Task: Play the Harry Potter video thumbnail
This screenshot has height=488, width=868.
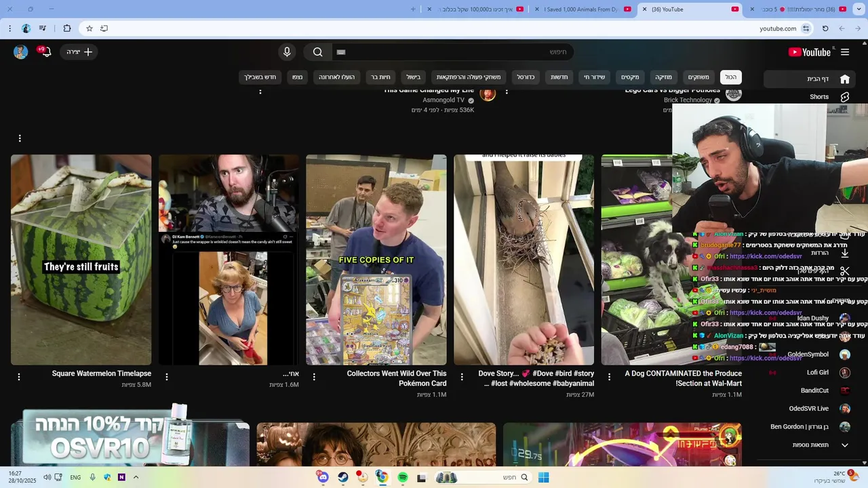Action: coord(376,445)
